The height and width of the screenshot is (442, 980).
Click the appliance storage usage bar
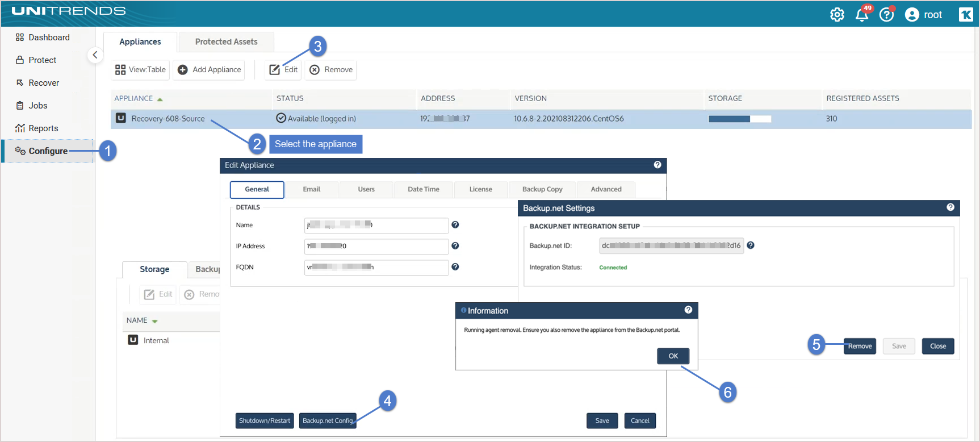click(x=740, y=119)
